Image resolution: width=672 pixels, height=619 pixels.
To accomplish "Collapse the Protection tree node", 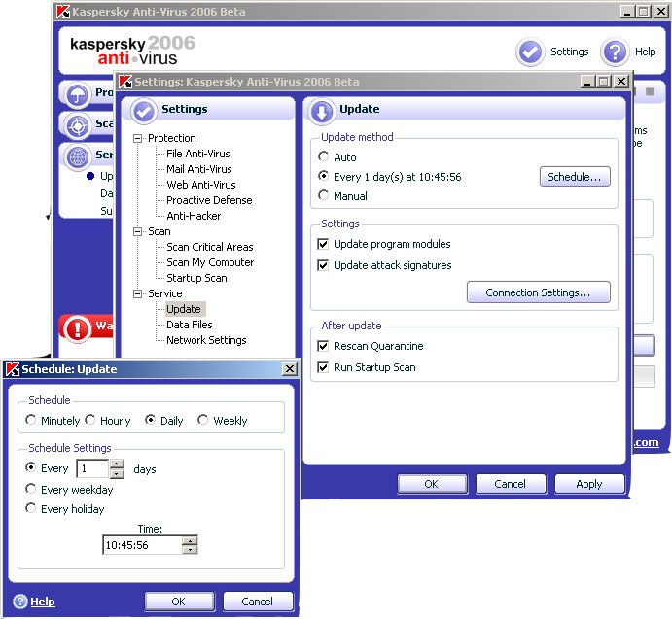I will point(137,138).
